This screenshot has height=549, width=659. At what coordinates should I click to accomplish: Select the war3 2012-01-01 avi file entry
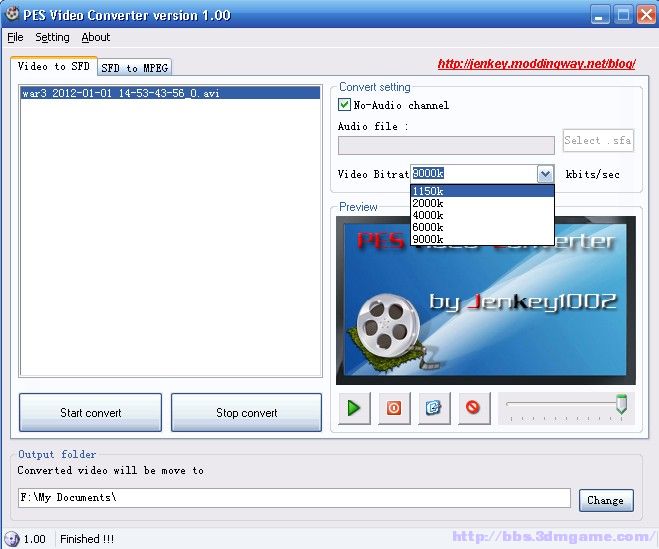(170, 93)
